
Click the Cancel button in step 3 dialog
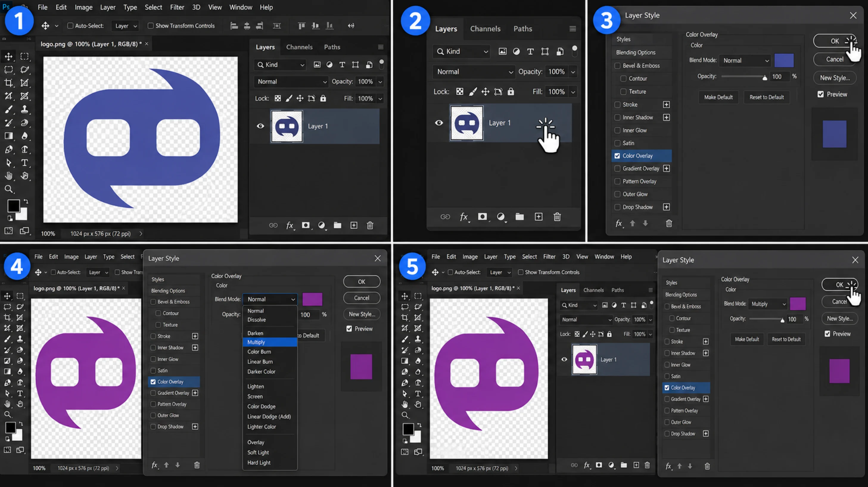(835, 59)
